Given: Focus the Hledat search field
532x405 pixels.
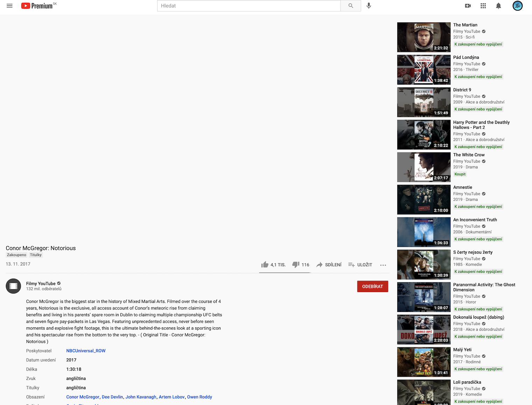Looking at the screenshot, I should (249, 6).
